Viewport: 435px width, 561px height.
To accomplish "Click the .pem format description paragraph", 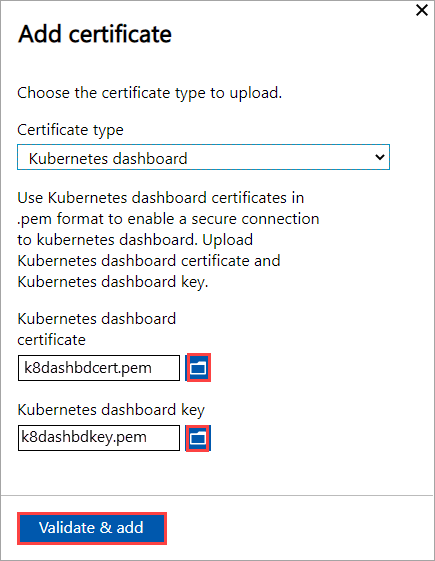I will coord(168,240).
